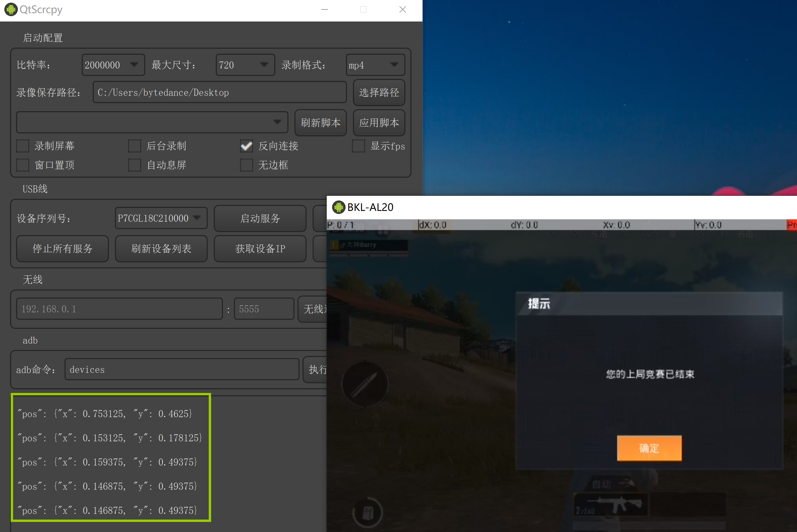Click the adb命令 devices input field
This screenshot has height=532, width=797.
coord(182,369)
